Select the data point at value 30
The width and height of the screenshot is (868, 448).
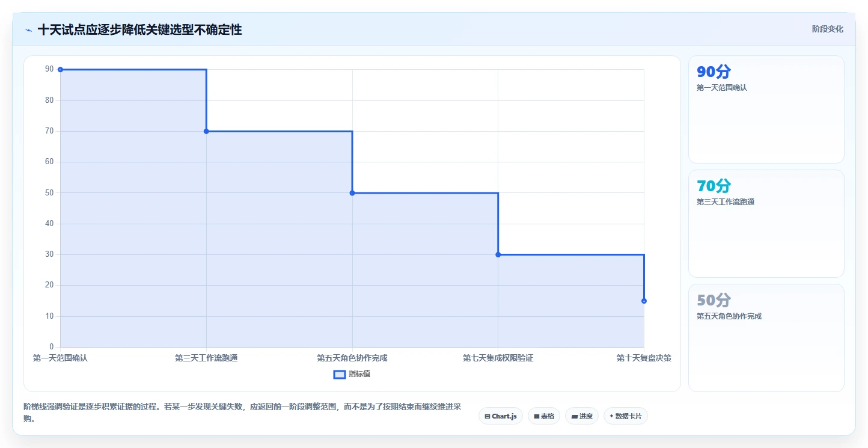pyautogui.click(x=498, y=254)
